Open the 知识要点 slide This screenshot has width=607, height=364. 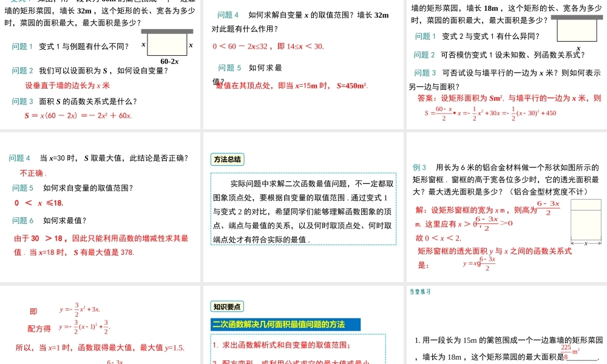coord(303,325)
